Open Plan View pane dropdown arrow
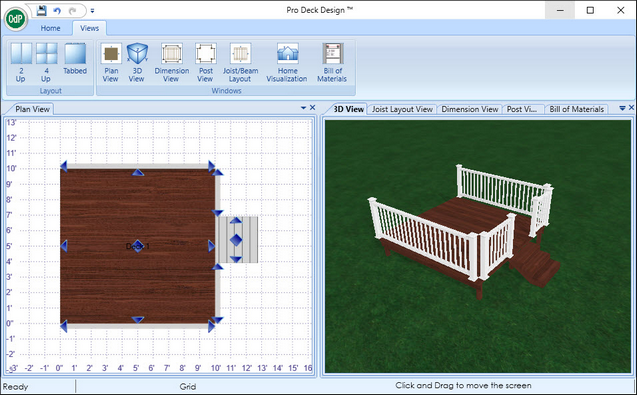 coord(303,108)
